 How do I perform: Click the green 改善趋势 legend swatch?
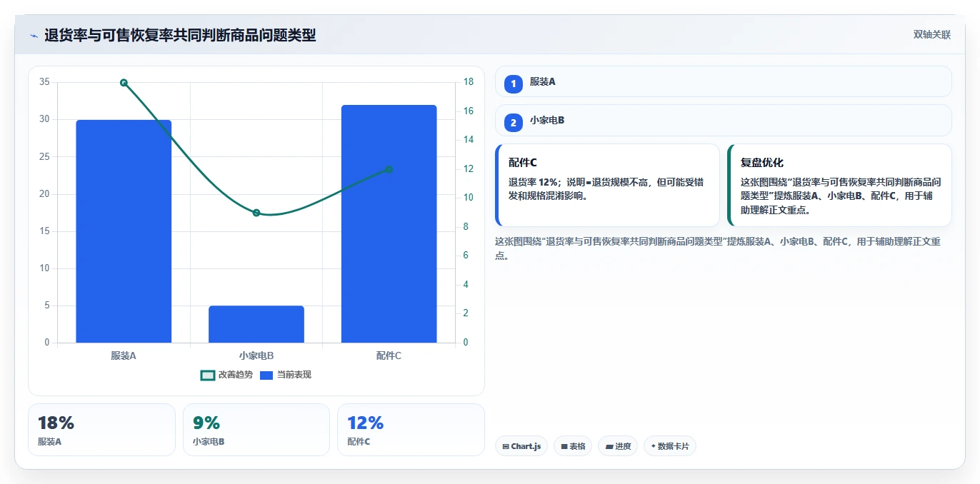point(208,375)
